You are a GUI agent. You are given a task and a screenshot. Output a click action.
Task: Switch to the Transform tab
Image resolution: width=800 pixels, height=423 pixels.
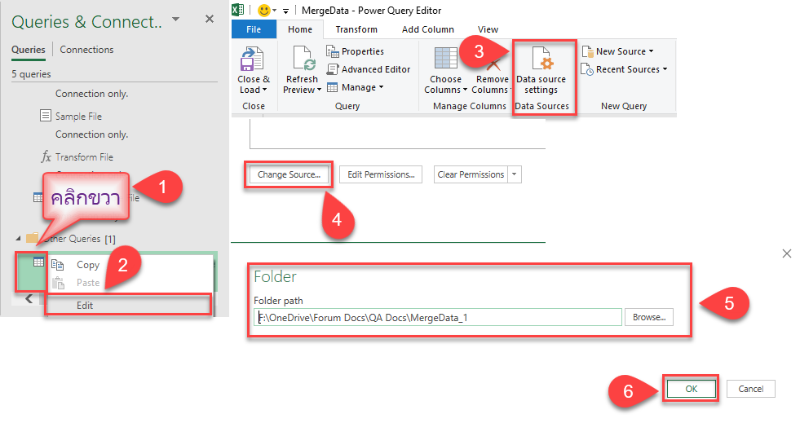(x=356, y=30)
